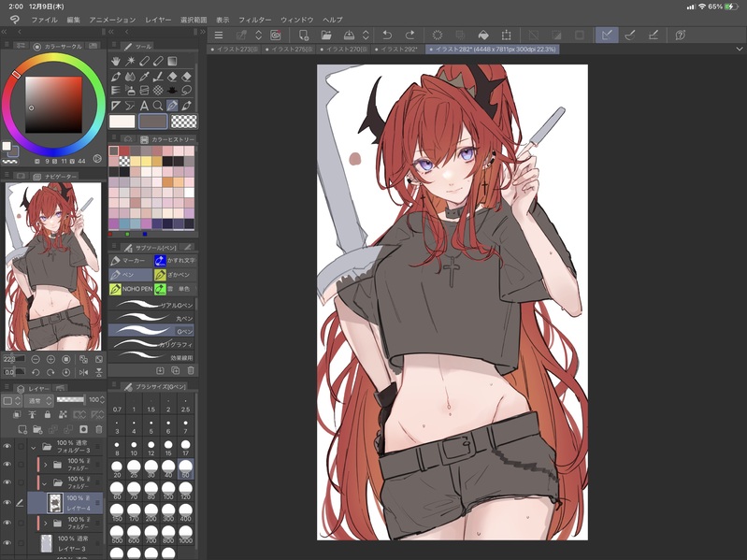
Task: Expand the first collapsed フォルダー sub-folder
Action: pos(45,465)
